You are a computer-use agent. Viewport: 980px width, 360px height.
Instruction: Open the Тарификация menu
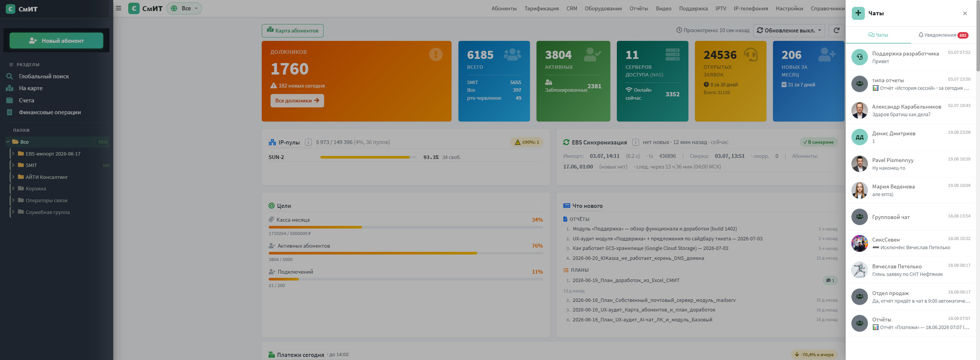click(x=541, y=8)
